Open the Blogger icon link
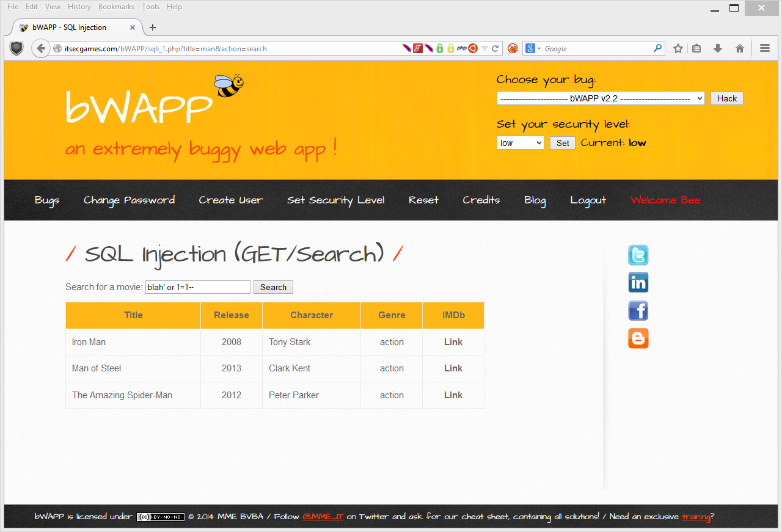Viewport: 782px width, 532px height. [x=638, y=338]
